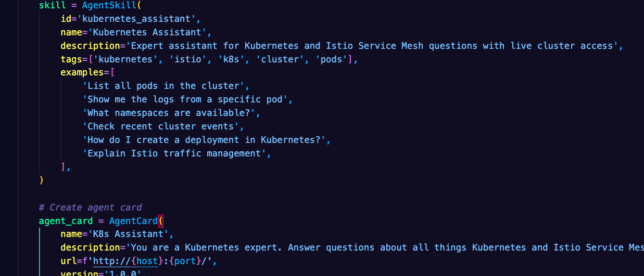Screen dimensions: 644x276
Task: Click the skill variable name
Action: pos(52,5)
